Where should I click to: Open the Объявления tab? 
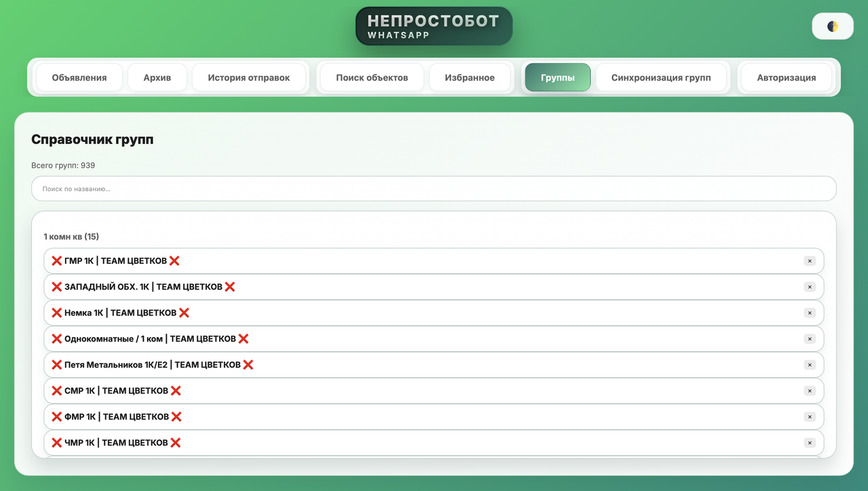pos(79,77)
